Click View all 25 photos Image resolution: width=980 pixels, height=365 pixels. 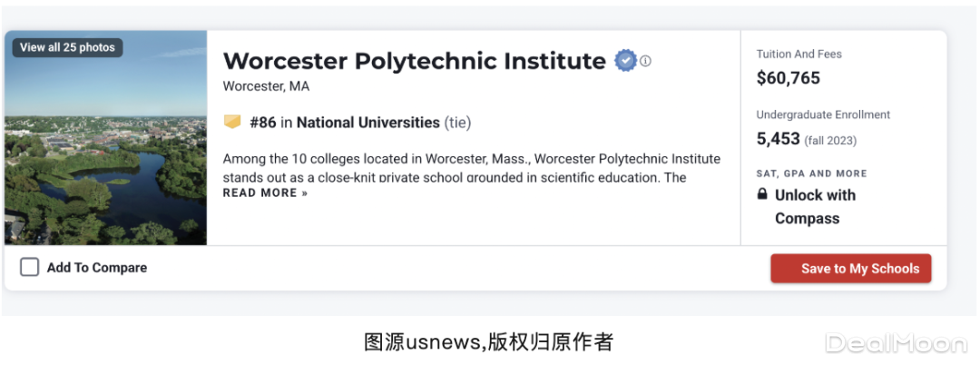[68, 47]
